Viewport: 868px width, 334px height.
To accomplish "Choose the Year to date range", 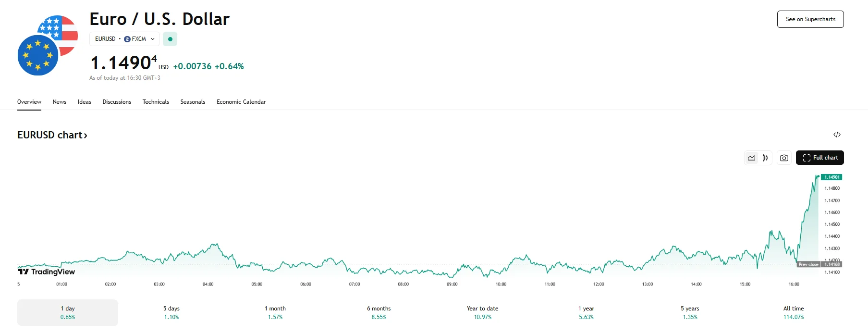I will tap(482, 312).
